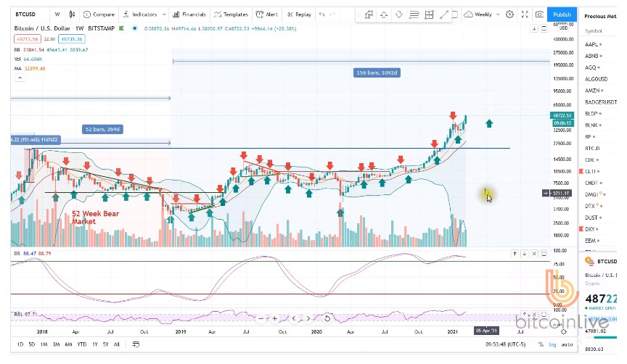Take a chart snapshot with camera icon

click(x=540, y=15)
